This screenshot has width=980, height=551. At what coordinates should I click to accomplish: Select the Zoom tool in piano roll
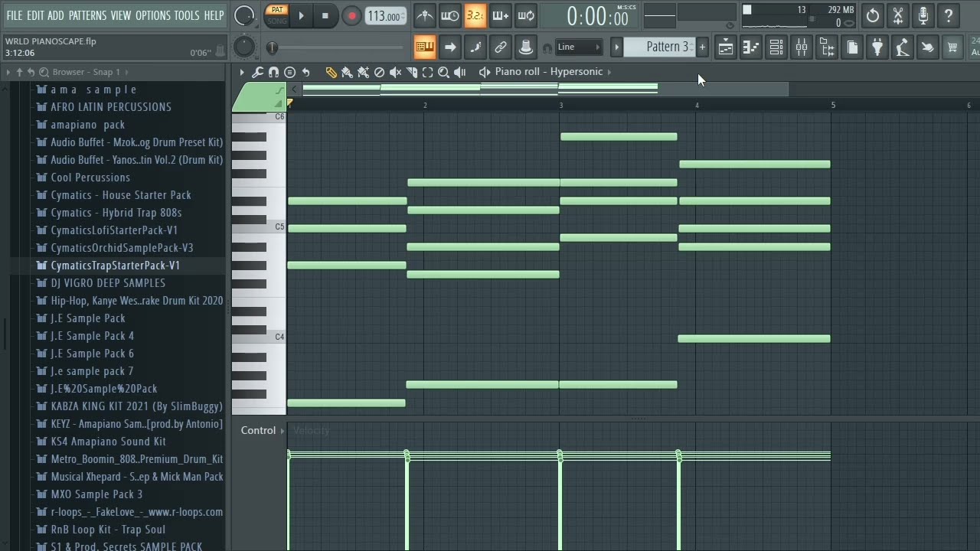click(443, 72)
